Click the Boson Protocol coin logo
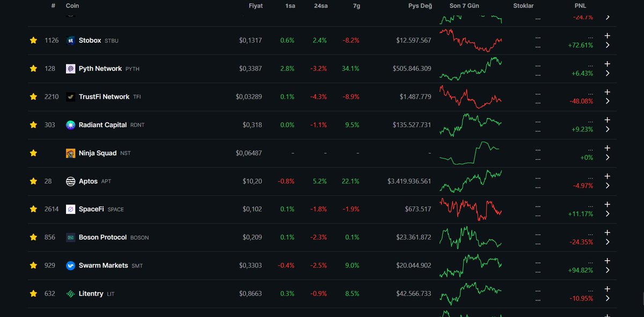 70,237
